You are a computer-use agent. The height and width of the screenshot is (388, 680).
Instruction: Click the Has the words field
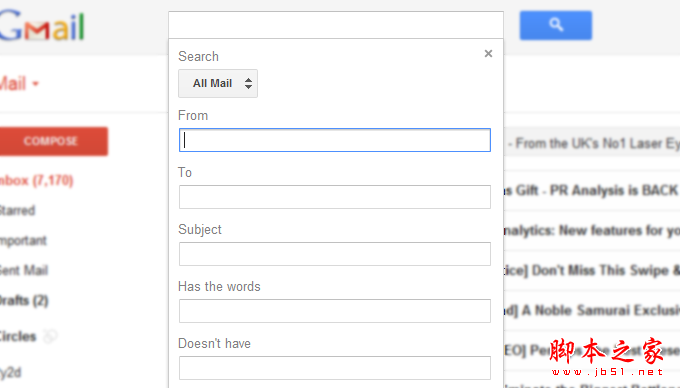(335, 311)
